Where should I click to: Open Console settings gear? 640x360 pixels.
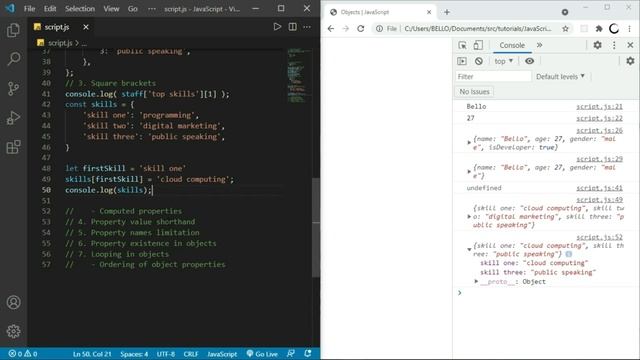click(630, 61)
